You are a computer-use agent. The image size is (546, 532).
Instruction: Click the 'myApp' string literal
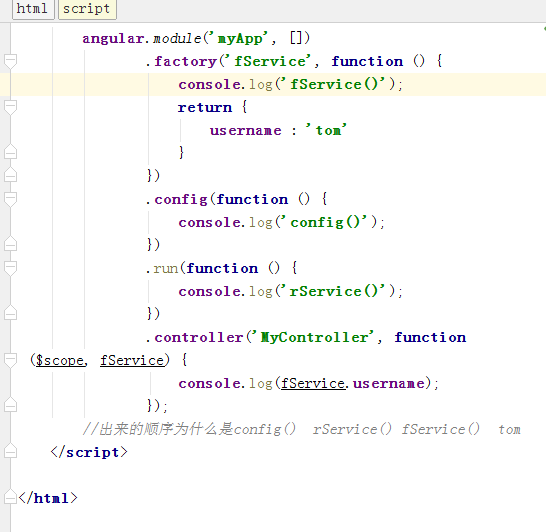(x=240, y=38)
